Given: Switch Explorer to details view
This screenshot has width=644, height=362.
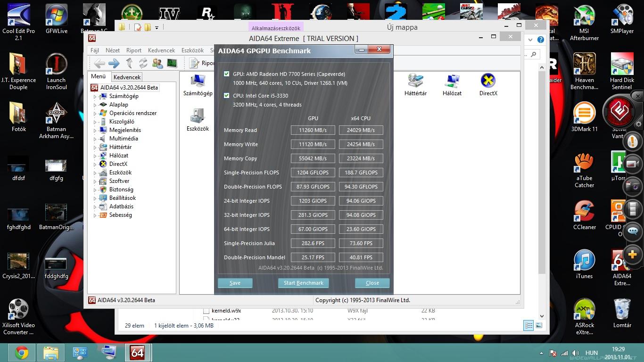Looking at the screenshot, I should (x=529, y=325).
